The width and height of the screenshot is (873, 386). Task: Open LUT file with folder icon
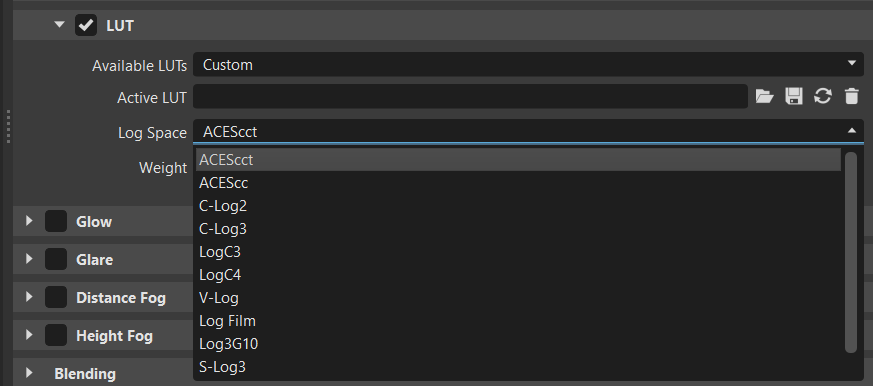[x=764, y=97]
